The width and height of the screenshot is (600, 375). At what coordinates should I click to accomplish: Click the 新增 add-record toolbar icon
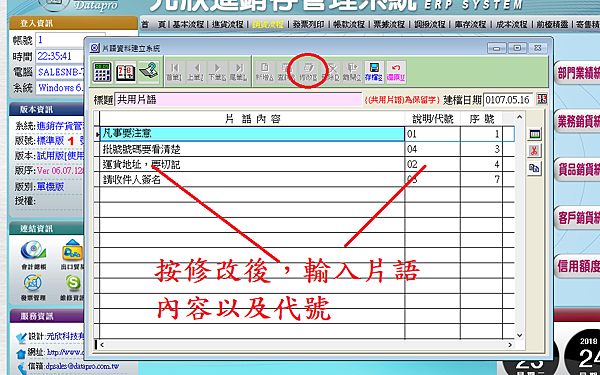pyautogui.click(x=265, y=72)
